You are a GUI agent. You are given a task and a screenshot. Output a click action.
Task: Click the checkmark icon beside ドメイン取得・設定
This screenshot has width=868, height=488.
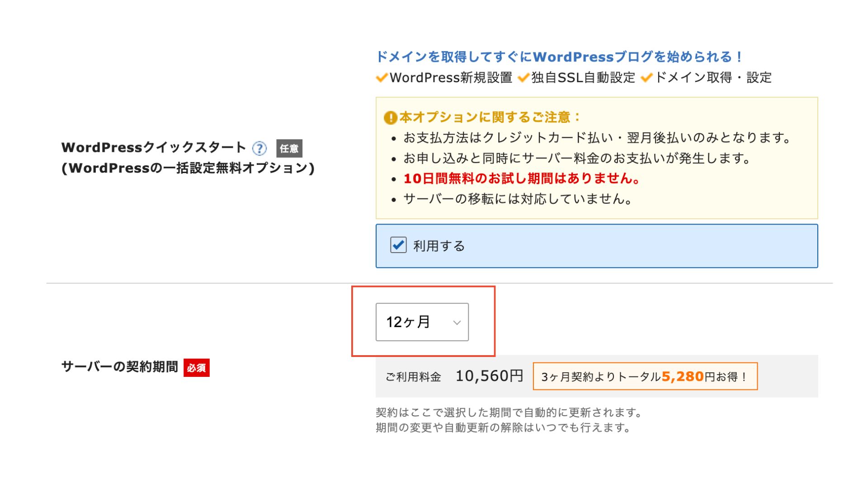click(647, 78)
